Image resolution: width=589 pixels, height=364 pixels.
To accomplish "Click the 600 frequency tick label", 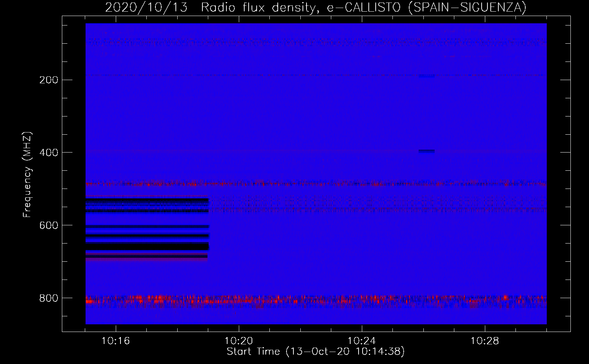I will coord(49,225).
